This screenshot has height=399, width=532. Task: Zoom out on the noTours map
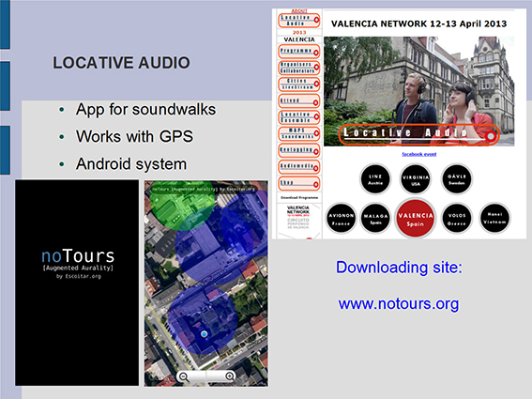[x=184, y=376]
